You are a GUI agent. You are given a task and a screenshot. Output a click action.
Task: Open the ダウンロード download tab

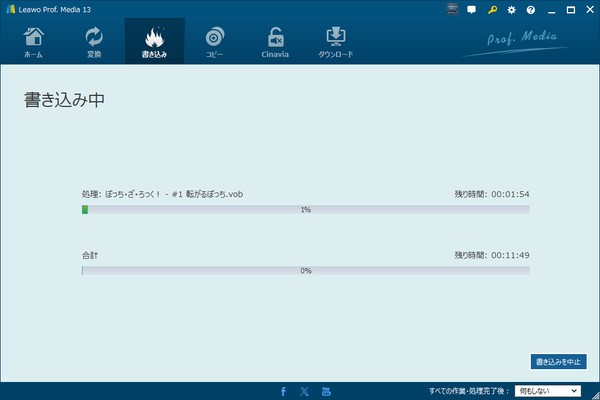pyautogui.click(x=336, y=41)
